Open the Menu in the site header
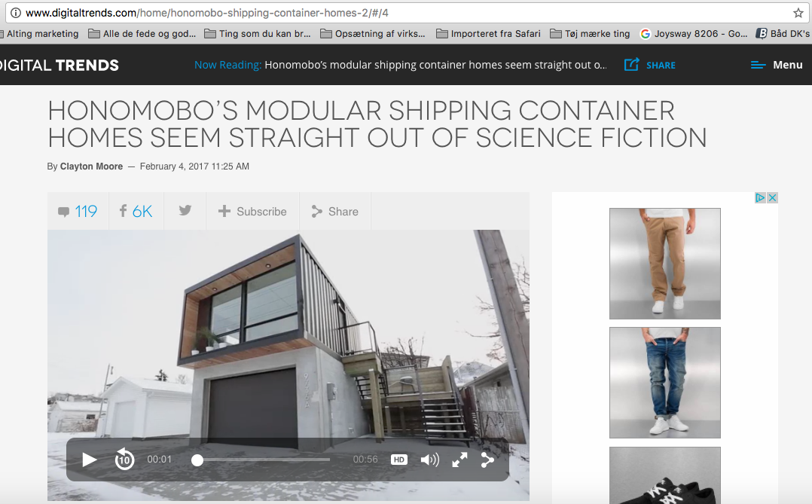Image resolution: width=812 pixels, height=504 pixels. point(777,65)
